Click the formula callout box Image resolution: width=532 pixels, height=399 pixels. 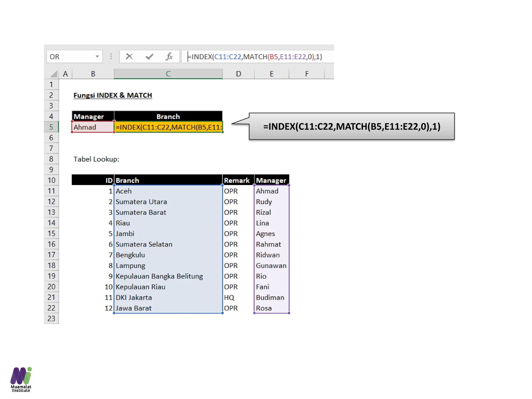352,127
